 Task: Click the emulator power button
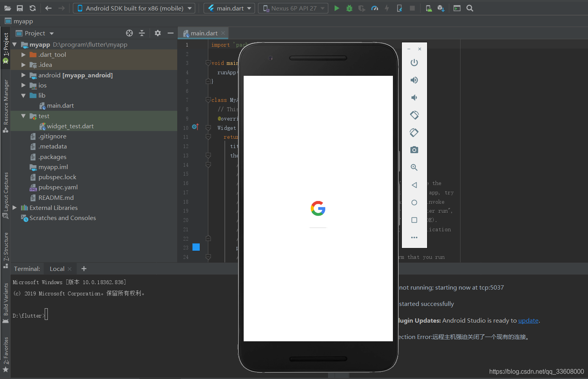pyautogui.click(x=414, y=63)
